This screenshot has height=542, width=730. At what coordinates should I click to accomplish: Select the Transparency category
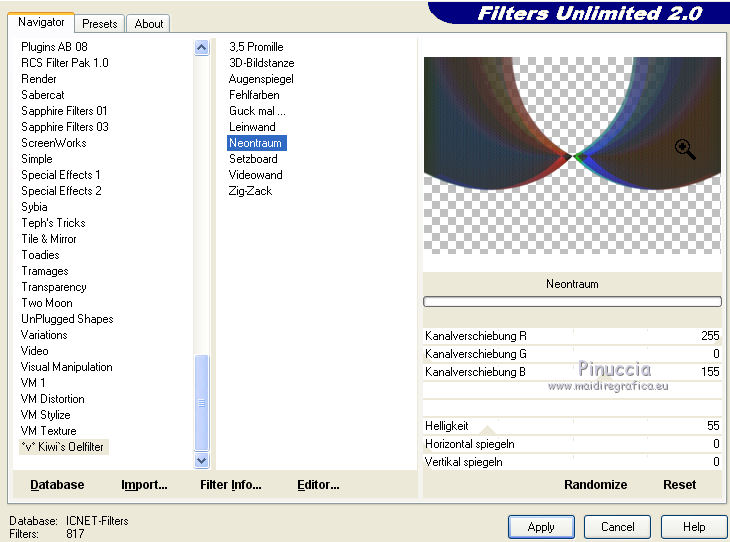54,287
